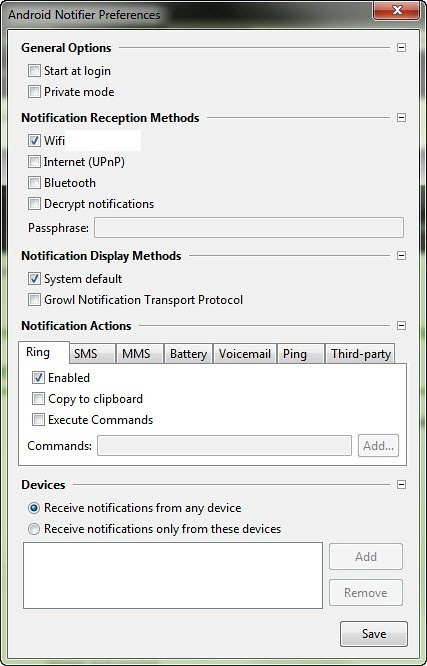
Task: Select the Third-party tab
Action: (360, 354)
